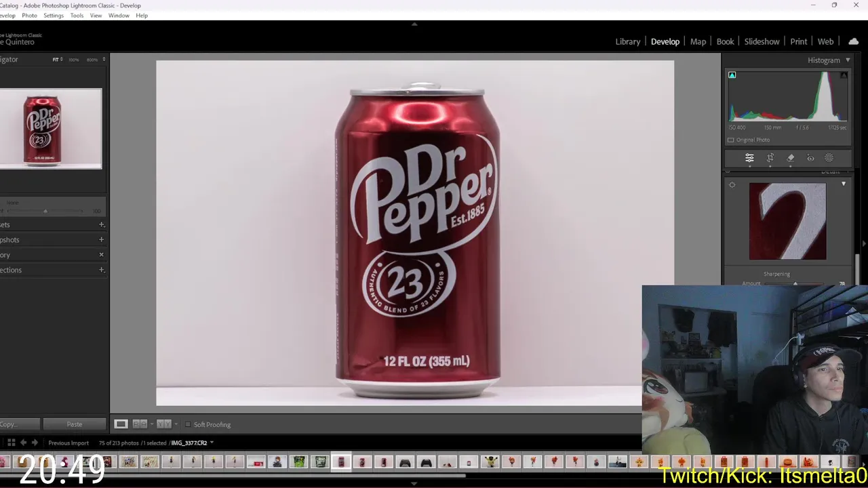Open the Masking tool
The image size is (868, 488).
coord(829,158)
